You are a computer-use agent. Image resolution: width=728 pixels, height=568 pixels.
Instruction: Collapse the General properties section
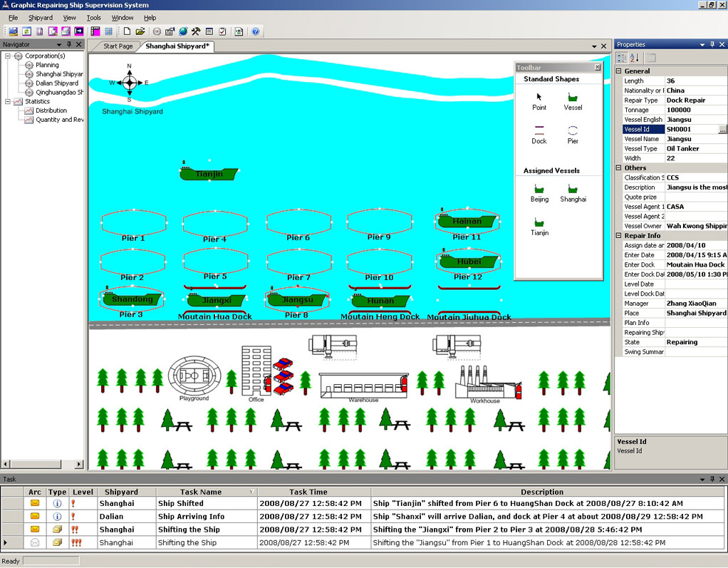coord(618,71)
